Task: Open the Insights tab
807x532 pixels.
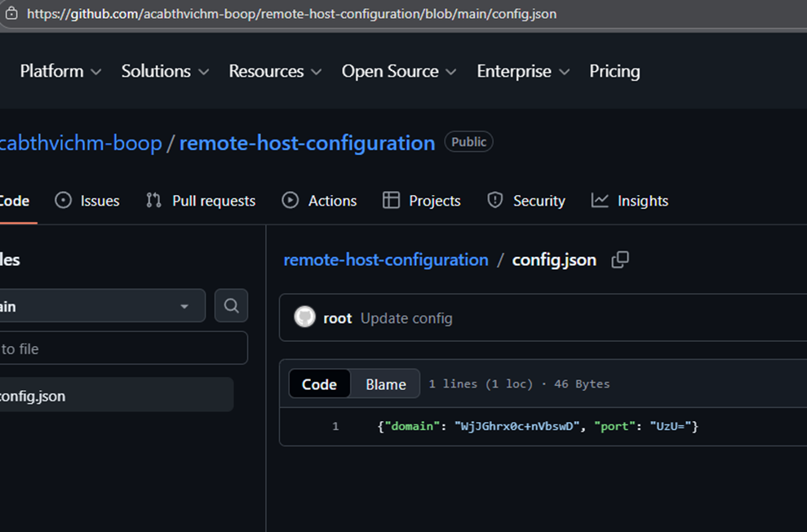Action: tap(629, 201)
